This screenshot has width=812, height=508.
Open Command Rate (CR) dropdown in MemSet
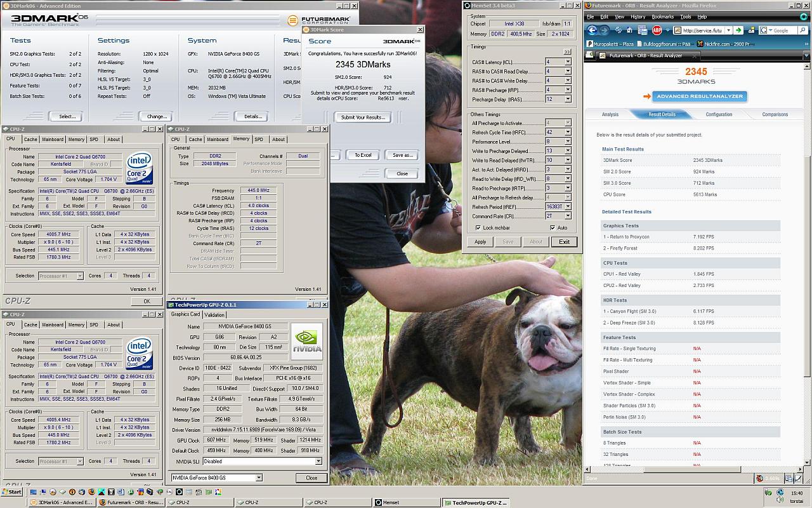click(x=568, y=216)
